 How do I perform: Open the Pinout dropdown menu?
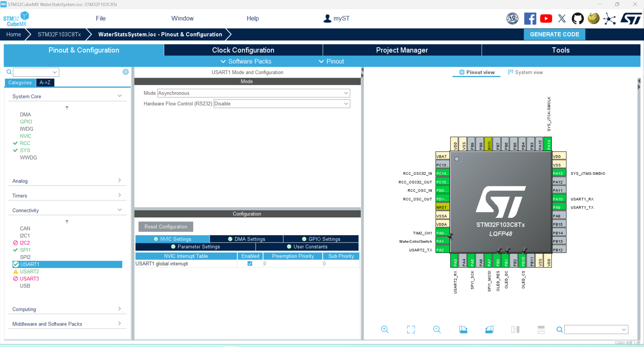click(331, 61)
